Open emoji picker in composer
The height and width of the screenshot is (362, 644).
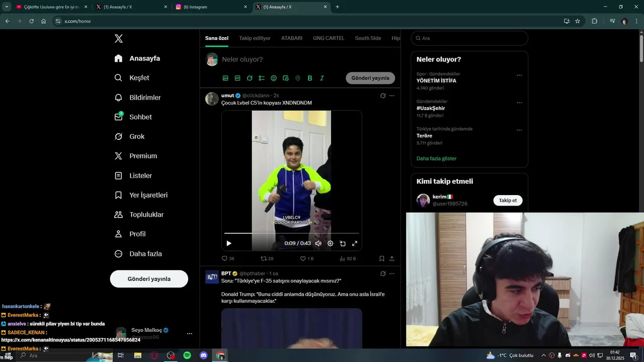click(x=274, y=78)
